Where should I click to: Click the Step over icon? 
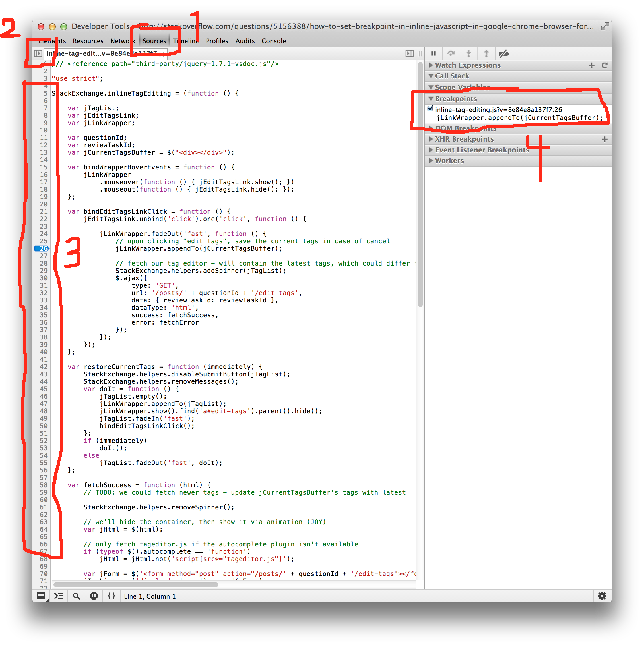(x=451, y=53)
